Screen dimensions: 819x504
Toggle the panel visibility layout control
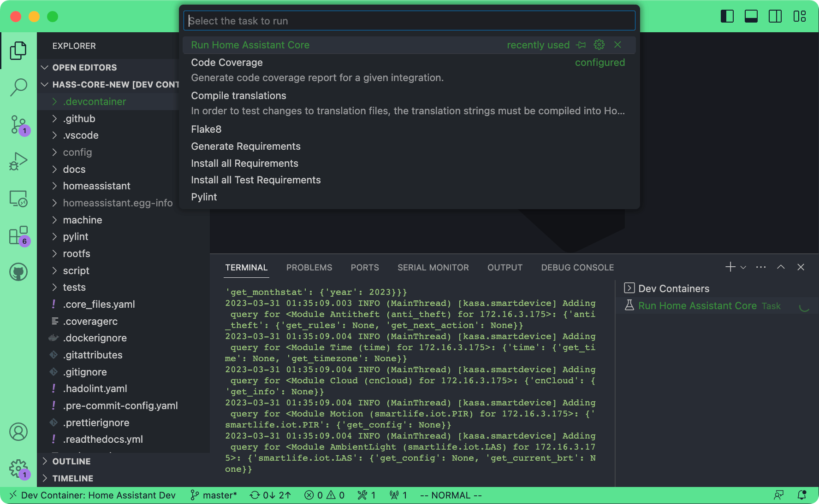coord(751,16)
